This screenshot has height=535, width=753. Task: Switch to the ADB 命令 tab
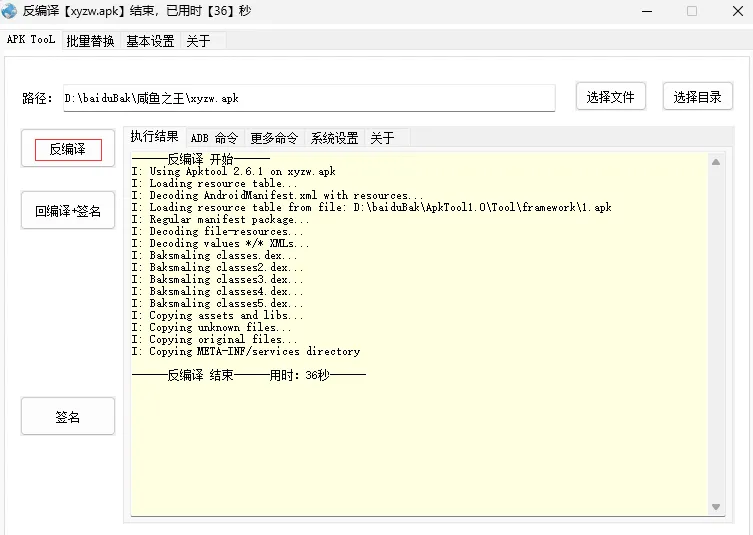point(214,138)
